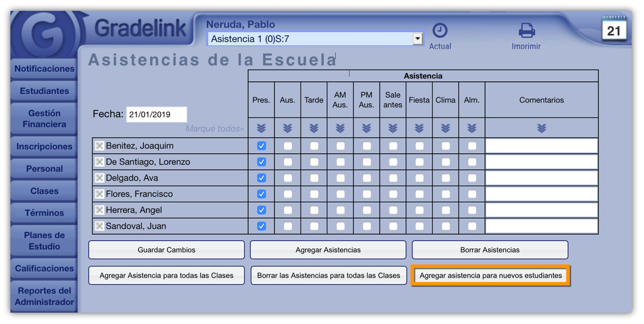
Task: Click mark-all arrows under Tarde column
Action: click(x=314, y=128)
